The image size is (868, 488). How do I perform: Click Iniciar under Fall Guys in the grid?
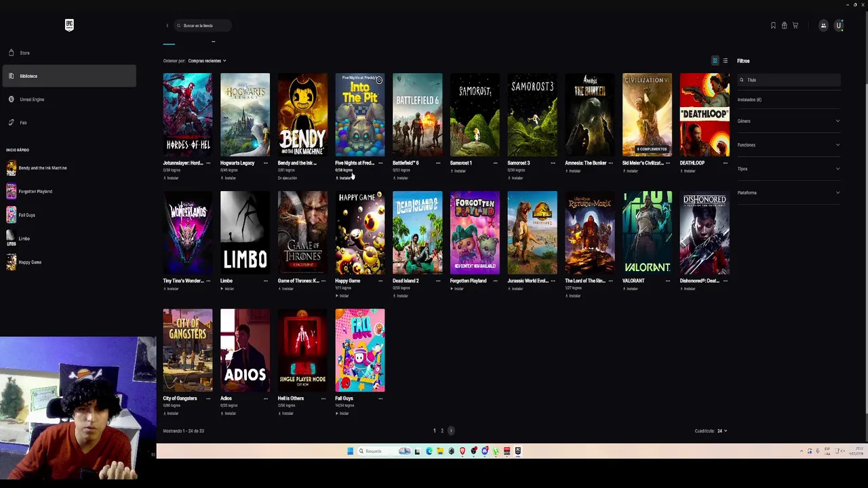tap(343, 413)
